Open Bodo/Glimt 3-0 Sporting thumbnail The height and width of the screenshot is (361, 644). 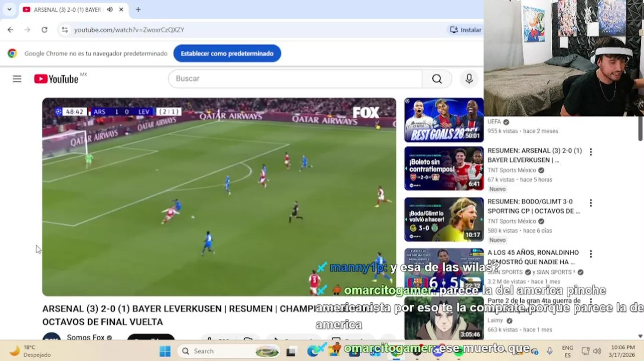444,219
